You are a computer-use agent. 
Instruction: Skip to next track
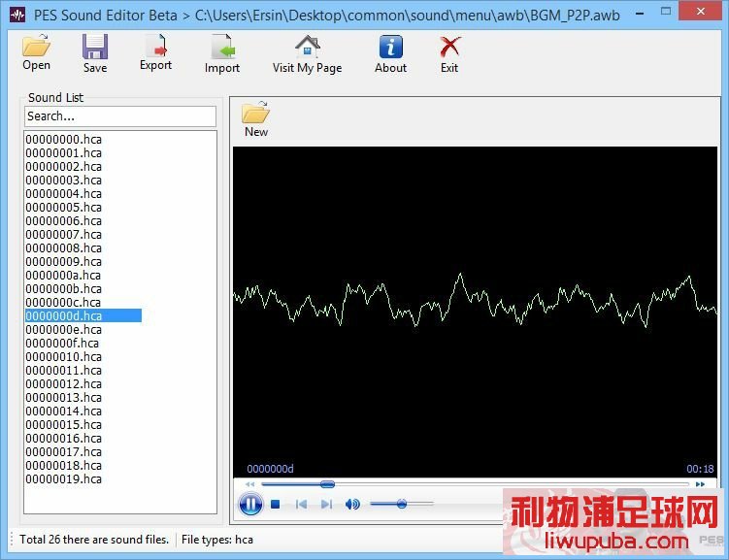click(x=326, y=505)
